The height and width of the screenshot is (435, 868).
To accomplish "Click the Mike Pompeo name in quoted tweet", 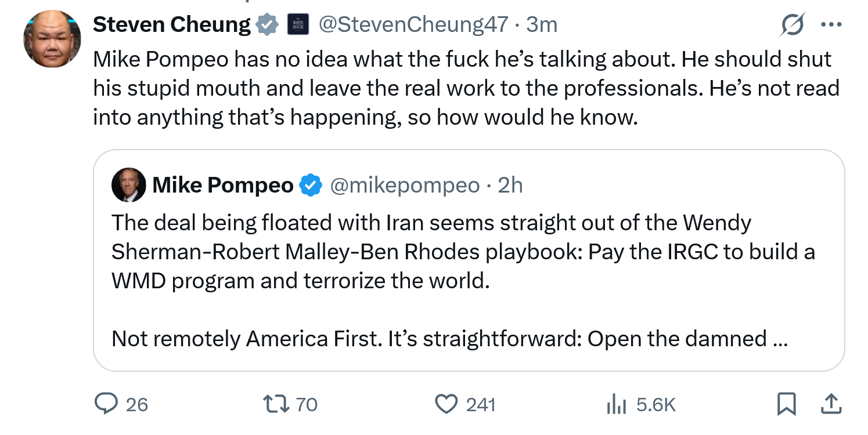I will click(x=223, y=185).
